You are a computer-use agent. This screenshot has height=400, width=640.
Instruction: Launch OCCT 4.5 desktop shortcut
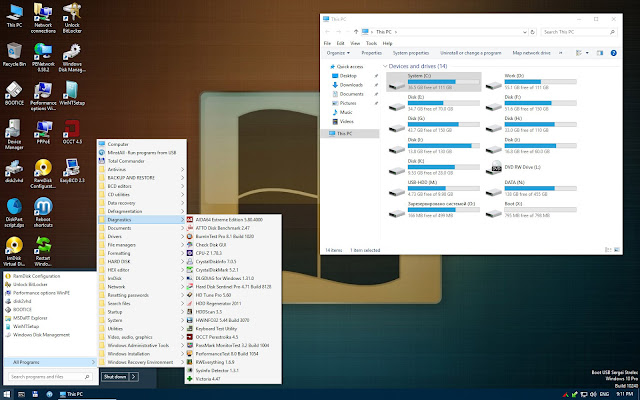[72, 132]
